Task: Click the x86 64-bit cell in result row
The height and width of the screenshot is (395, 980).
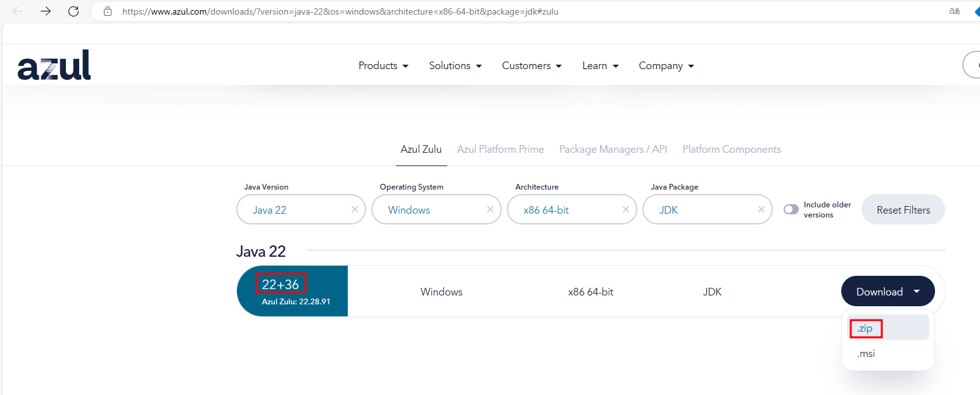Action: (x=590, y=292)
